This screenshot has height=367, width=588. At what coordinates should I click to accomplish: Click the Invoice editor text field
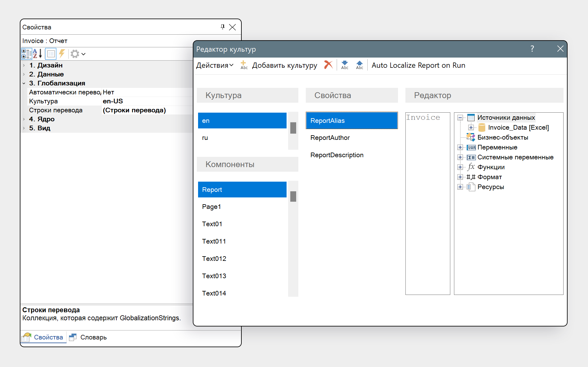point(428,203)
